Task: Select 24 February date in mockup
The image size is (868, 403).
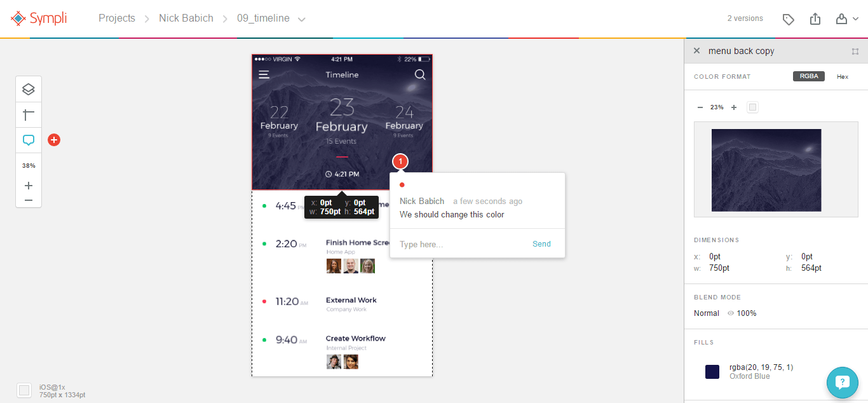Action: [404, 120]
